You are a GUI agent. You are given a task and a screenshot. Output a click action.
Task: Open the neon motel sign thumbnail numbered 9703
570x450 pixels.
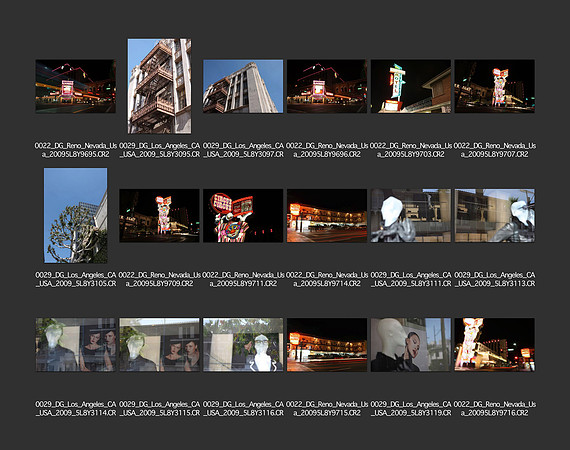(x=411, y=86)
